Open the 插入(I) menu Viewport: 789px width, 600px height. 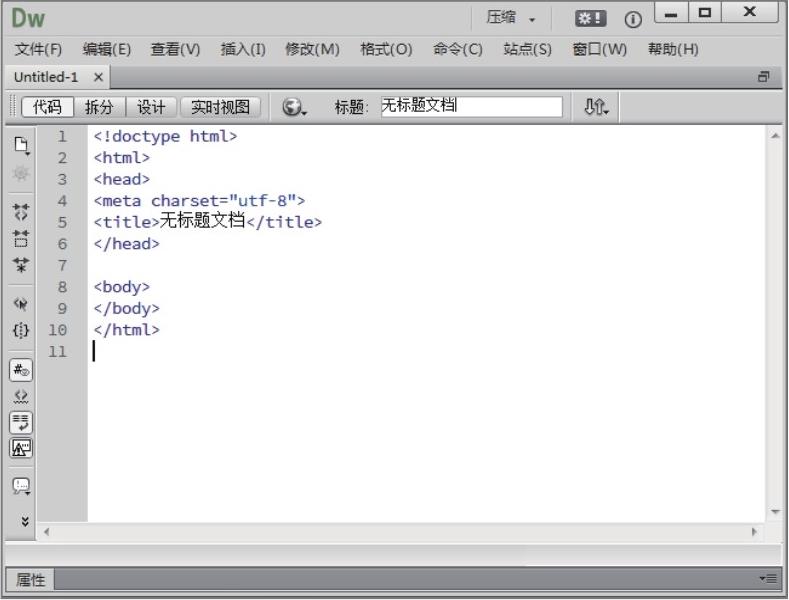pyautogui.click(x=243, y=49)
